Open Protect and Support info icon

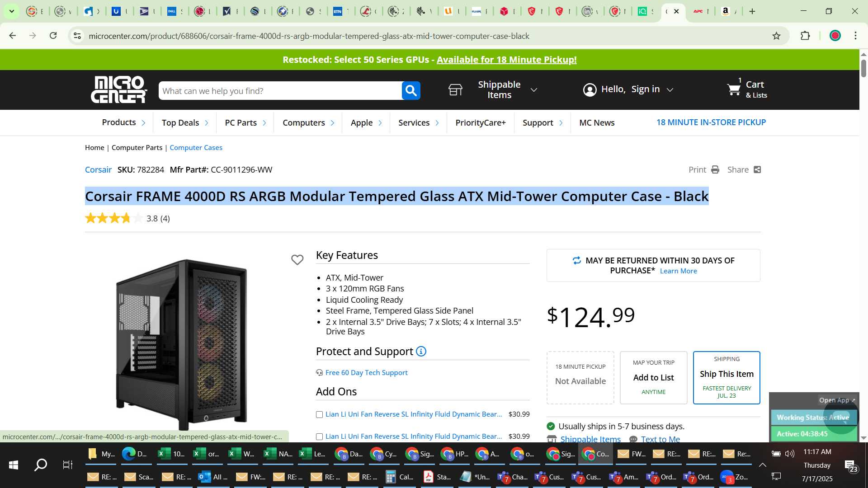(x=421, y=351)
